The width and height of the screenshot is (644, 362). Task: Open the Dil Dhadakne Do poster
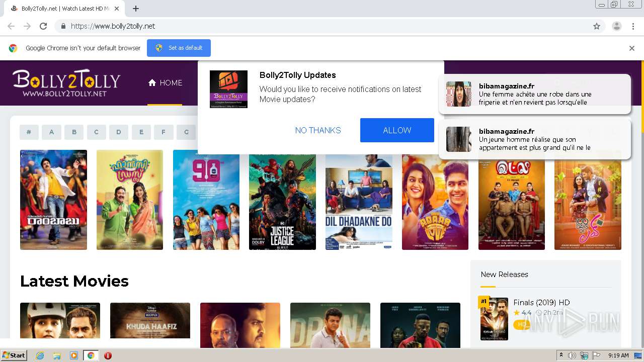pyautogui.click(x=359, y=202)
